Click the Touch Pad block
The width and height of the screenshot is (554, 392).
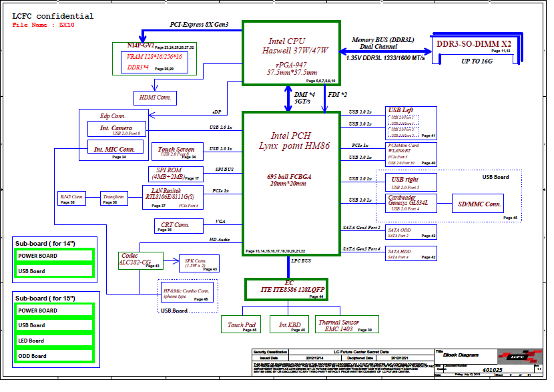(x=241, y=325)
